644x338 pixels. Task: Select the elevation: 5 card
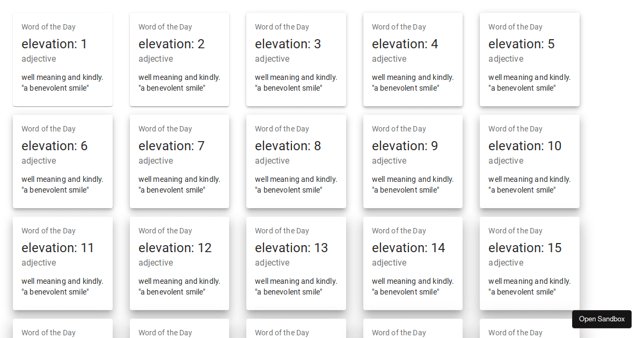pos(529,60)
